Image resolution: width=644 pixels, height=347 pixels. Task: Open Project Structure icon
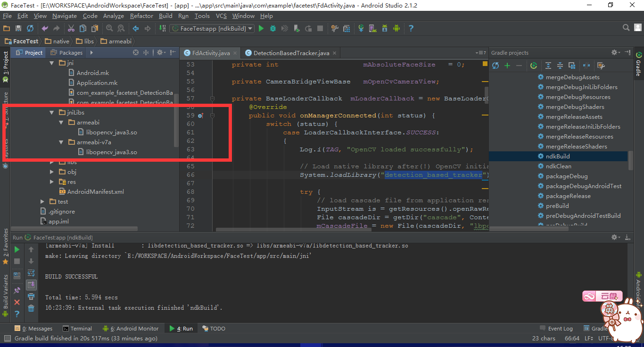point(347,28)
